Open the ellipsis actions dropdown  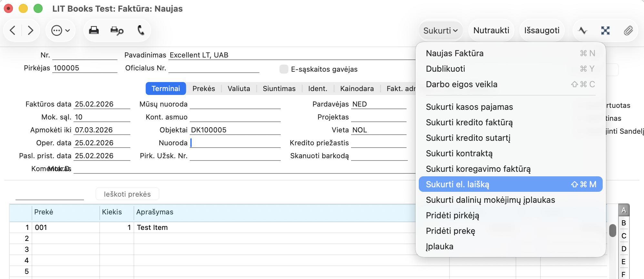60,31
